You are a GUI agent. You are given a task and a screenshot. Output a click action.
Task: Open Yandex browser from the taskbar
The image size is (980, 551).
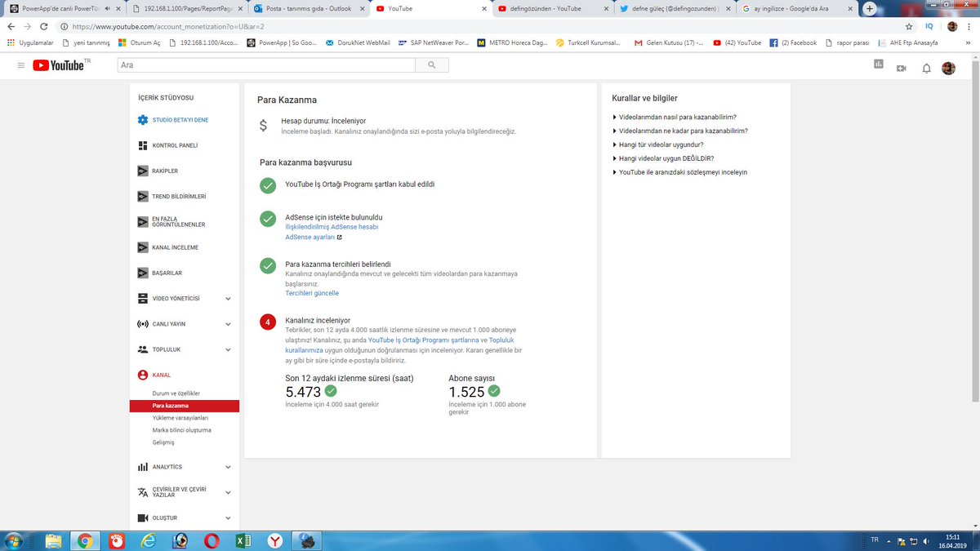coord(275,540)
